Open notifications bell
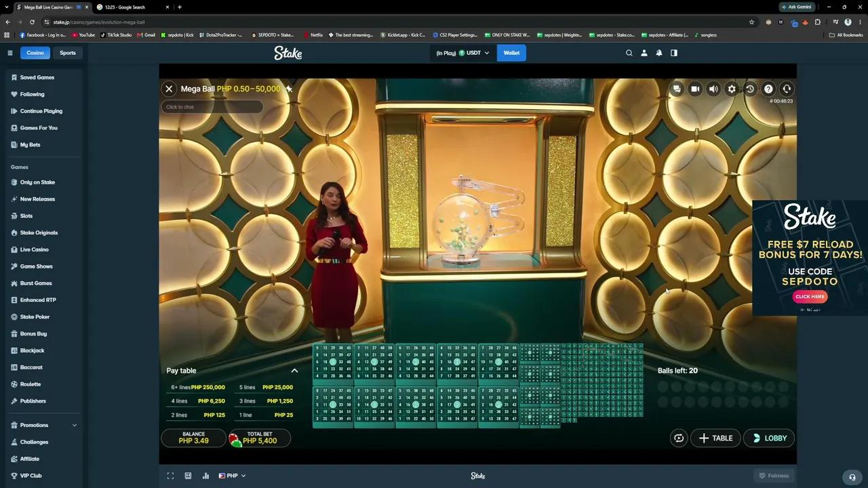This screenshot has height=488, width=868. (659, 53)
